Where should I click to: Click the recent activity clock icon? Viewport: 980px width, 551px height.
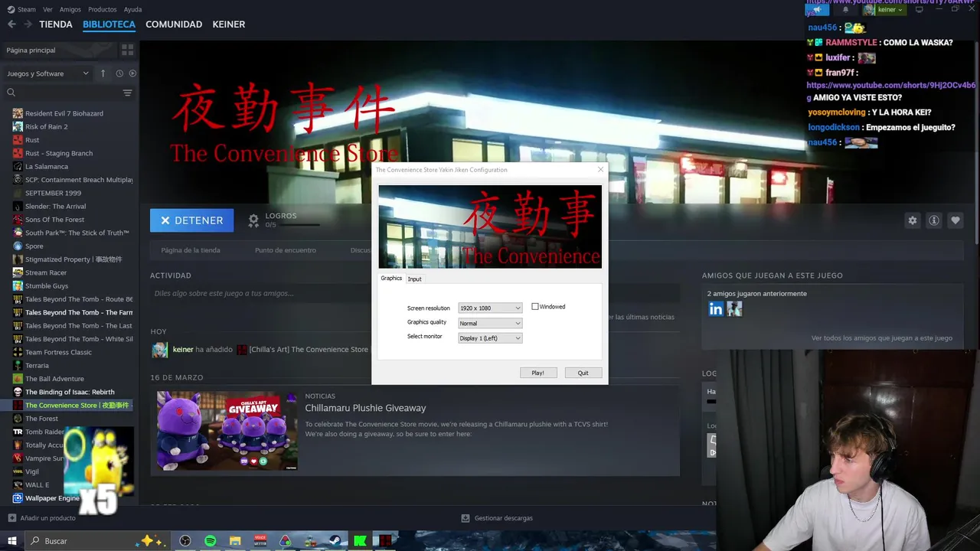click(119, 73)
